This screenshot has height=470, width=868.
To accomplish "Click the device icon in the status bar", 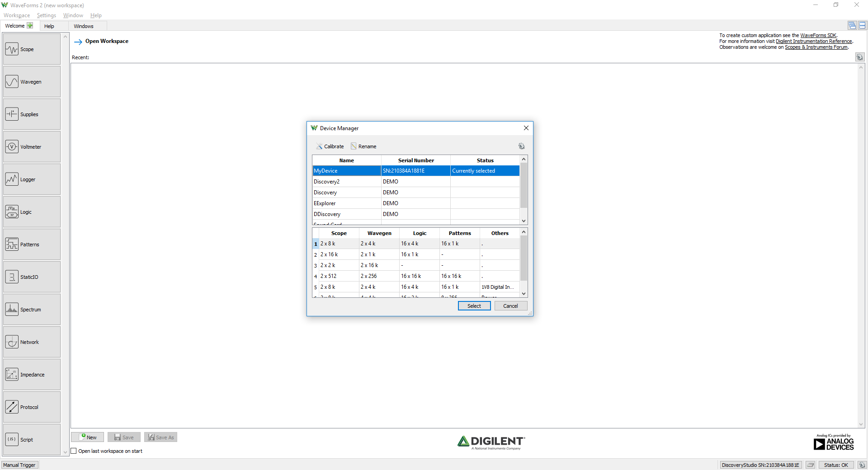I will [x=811, y=465].
